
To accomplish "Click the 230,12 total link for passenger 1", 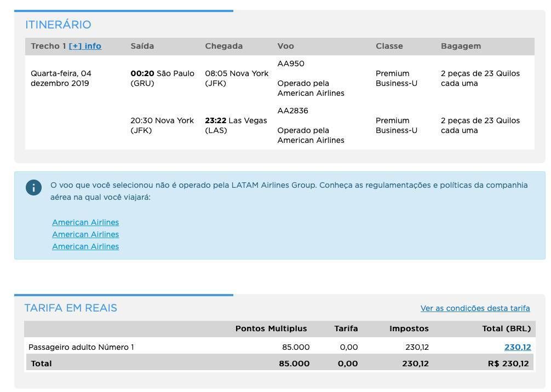I will coord(518,347).
